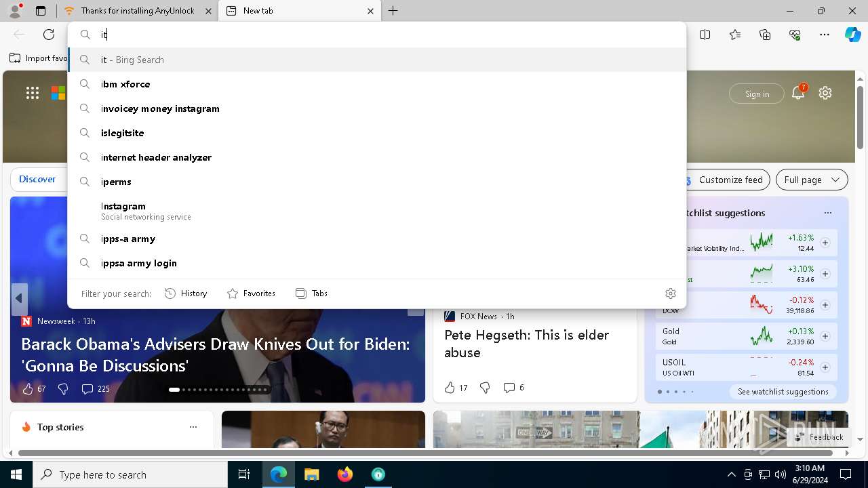Click See watchlist suggestions link

tap(783, 392)
